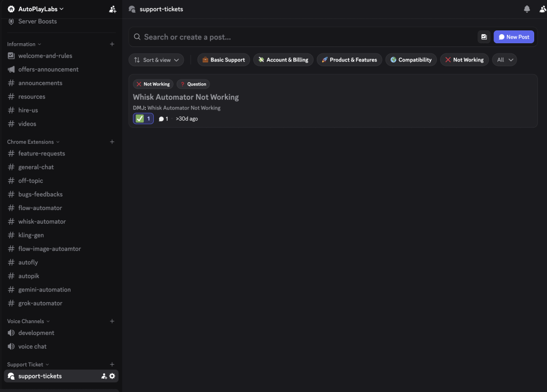Screen dimensions: 547x392
Task: Filter by Product & Features tag
Action: pyautogui.click(x=349, y=60)
